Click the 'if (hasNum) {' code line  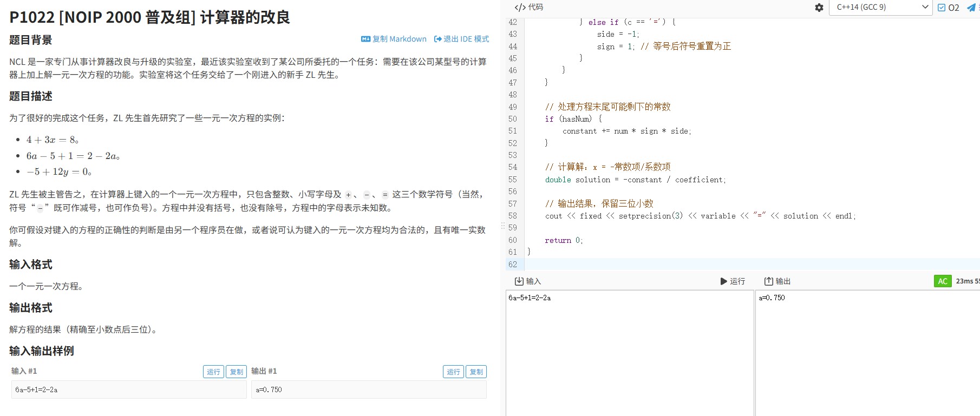coord(573,119)
